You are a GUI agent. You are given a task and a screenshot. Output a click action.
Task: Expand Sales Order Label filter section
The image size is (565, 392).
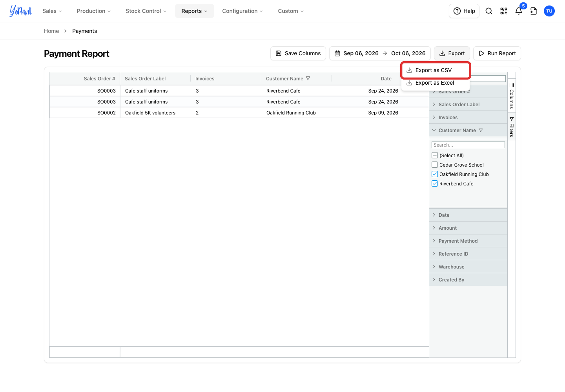pyautogui.click(x=468, y=104)
